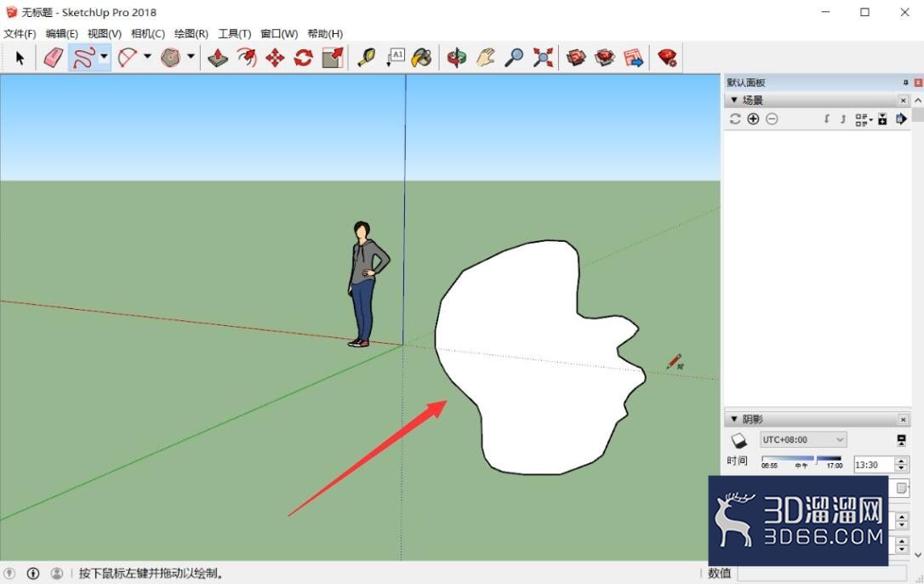
Task: Select the Pan hand tool
Action: pyautogui.click(x=486, y=58)
